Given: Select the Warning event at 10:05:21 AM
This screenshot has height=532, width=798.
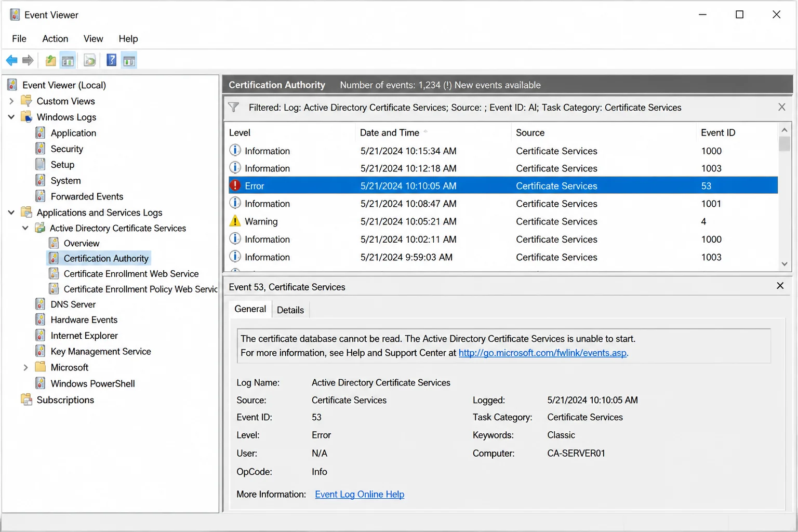Looking at the screenshot, I should point(503,221).
